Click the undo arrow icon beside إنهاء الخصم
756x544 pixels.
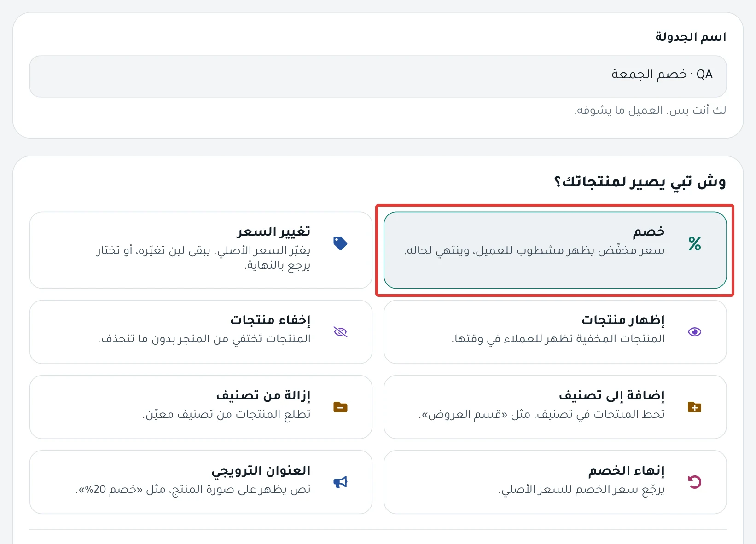[694, 482]
